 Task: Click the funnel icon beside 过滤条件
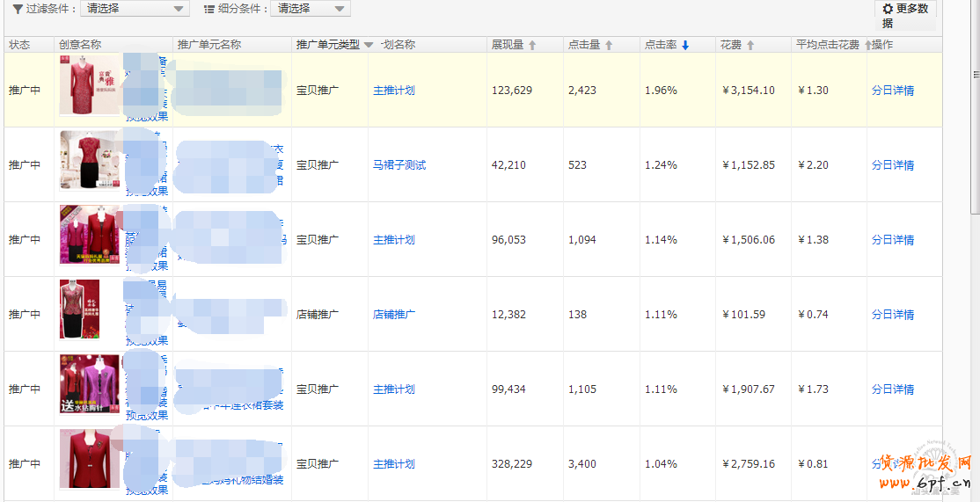[x=18, y=9]
